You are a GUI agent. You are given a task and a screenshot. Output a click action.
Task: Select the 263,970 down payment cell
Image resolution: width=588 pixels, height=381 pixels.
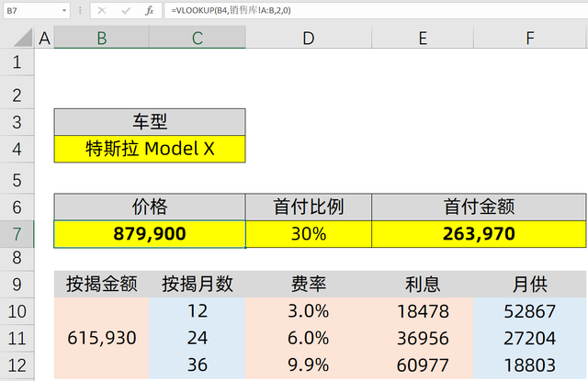(479, 234)
